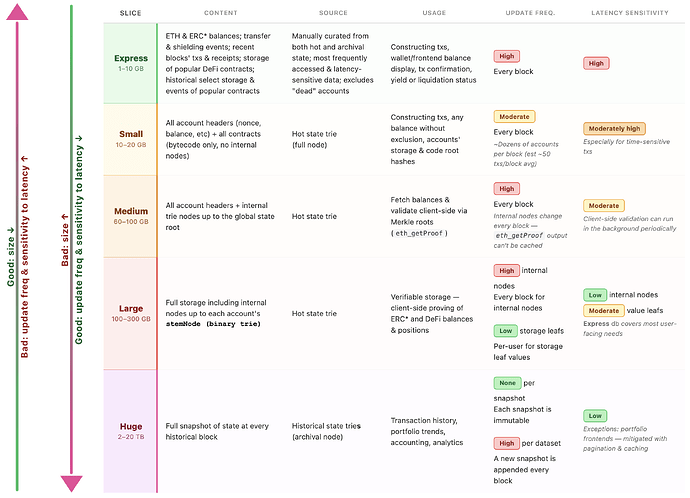Select the Express slice cell
The image size is (690, 498).
(130, 63)
